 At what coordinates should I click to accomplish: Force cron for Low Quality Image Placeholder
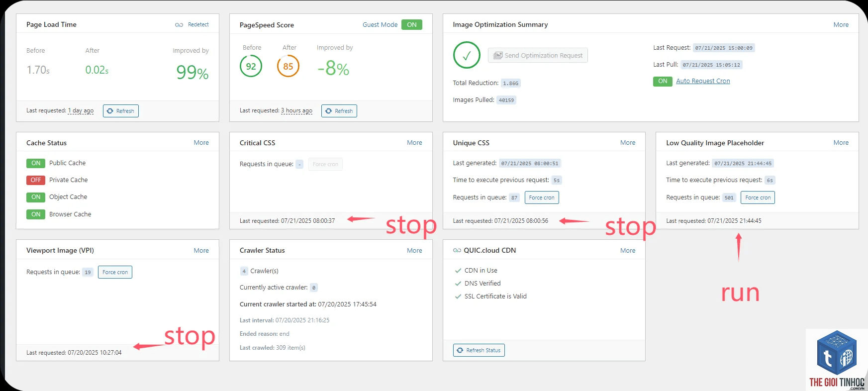(x=758, y=197)
